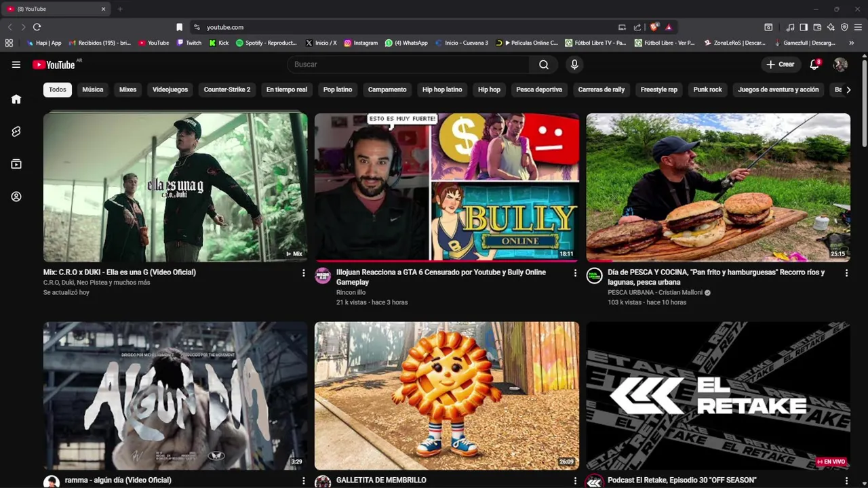Filter by the Mixes chip
This screenshot has height=488, width=868.
(x=127, y=89)
